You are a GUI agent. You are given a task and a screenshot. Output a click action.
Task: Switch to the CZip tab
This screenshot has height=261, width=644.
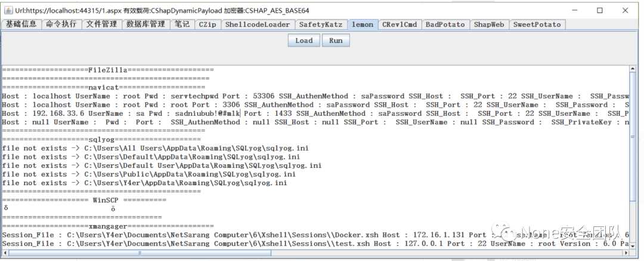click(x=208, y=24)
